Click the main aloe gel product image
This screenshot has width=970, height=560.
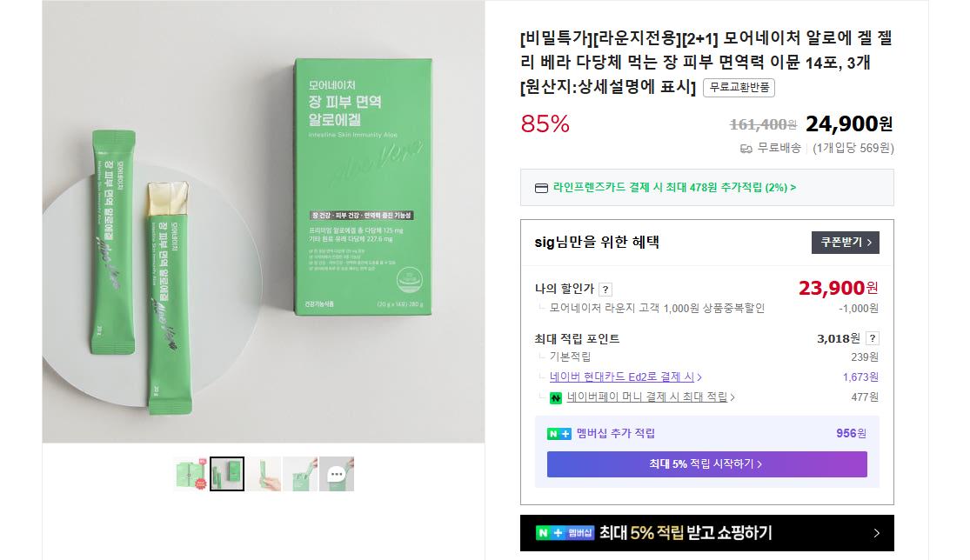264,221
